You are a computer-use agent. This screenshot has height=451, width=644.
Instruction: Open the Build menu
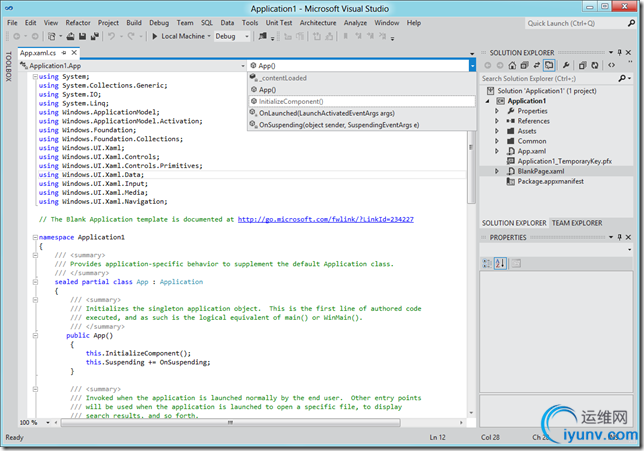coord(134,23)
